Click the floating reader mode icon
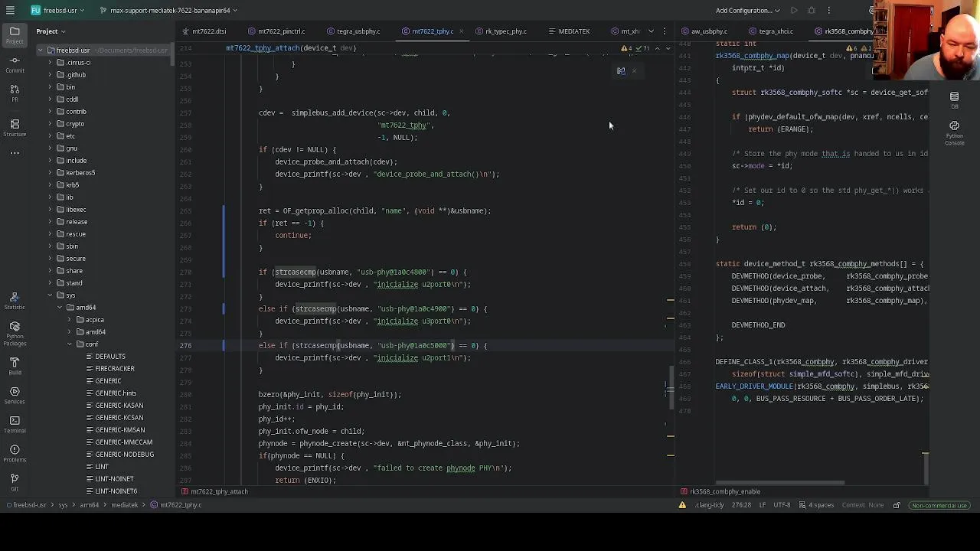This screenshot has height=551, width=980. [621, 71]
